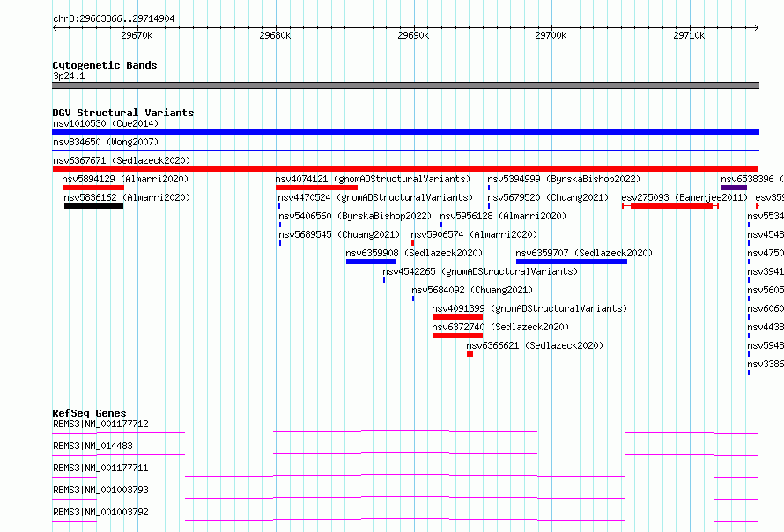
Task: Open nsv5689545 (Chuang2021) label
Action: pyautogui.click(x=339, y=234)
